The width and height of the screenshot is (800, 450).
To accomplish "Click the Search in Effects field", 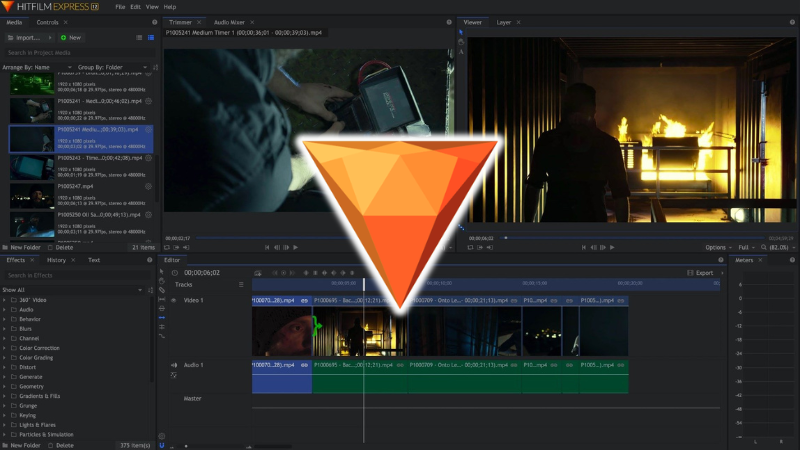I will point(78,276).
